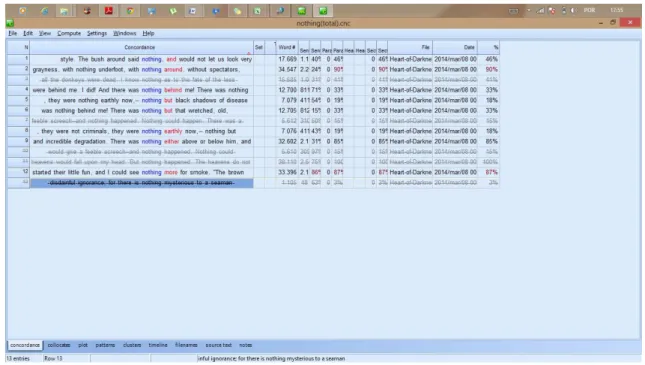Select concordance row 9 'nothing either'

pos(142,142)
